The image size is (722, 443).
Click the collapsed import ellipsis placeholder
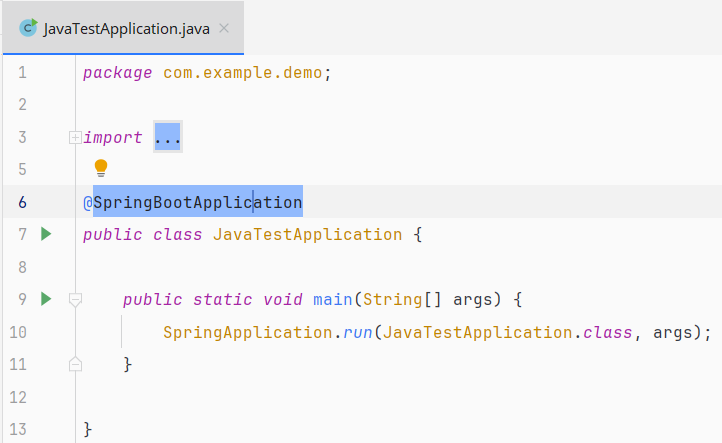pyautogui.click(x=168, y=137)
